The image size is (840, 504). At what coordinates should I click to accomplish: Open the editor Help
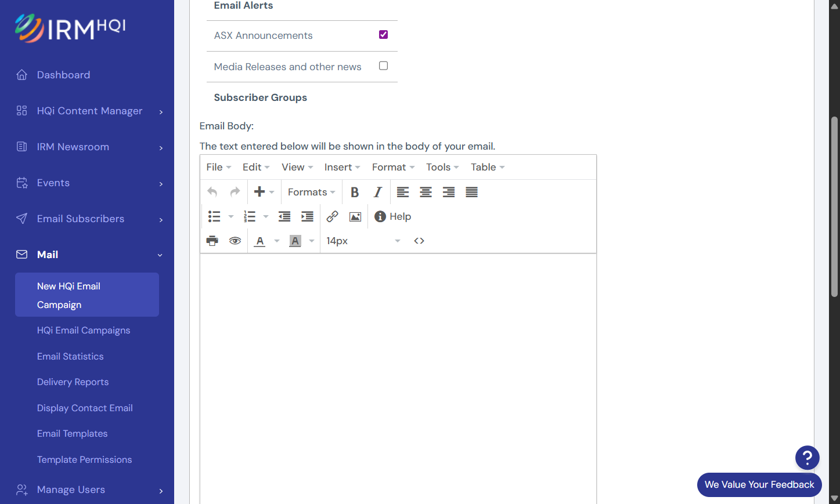393,216
